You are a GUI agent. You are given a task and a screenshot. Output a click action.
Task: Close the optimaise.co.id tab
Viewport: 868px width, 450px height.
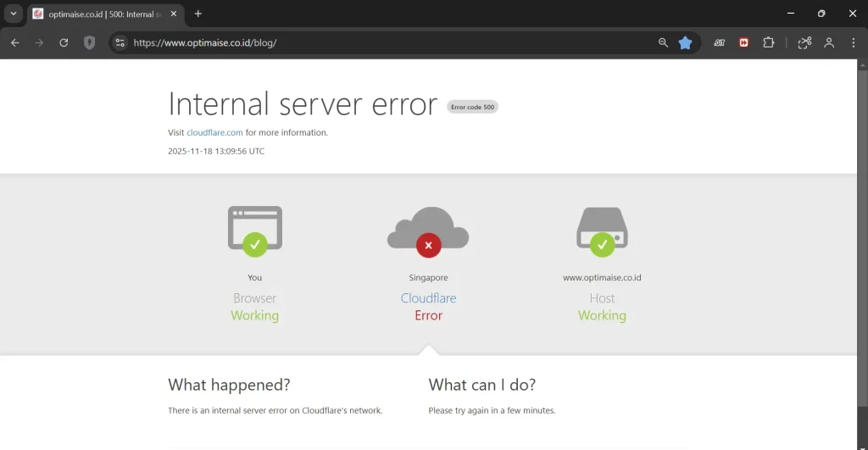174,14
